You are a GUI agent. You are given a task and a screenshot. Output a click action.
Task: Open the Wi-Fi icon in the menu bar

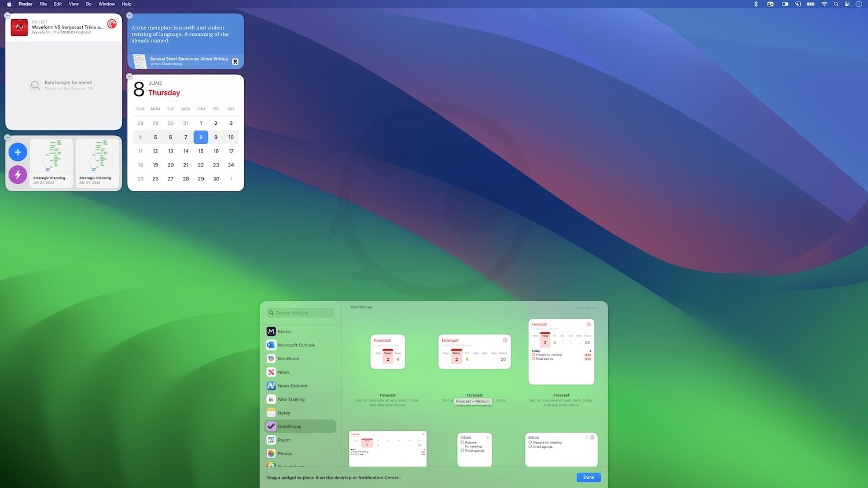[x=823, y=4]
